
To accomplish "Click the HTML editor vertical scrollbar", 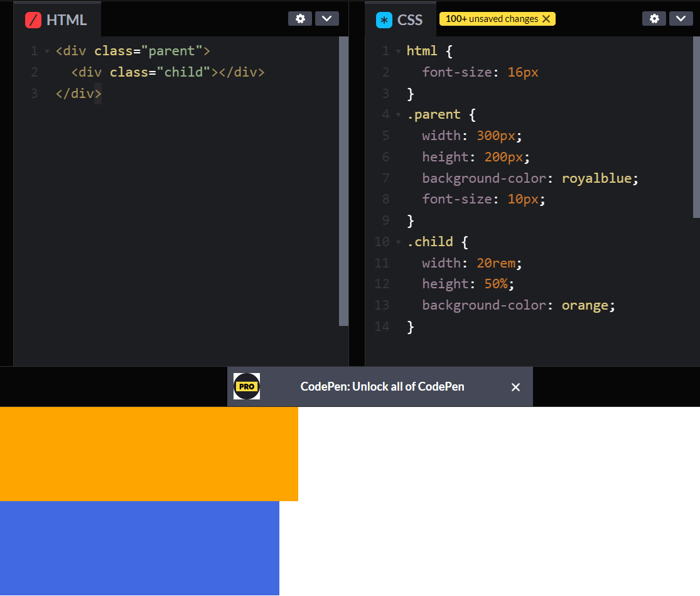I will [x=344, y=181].
